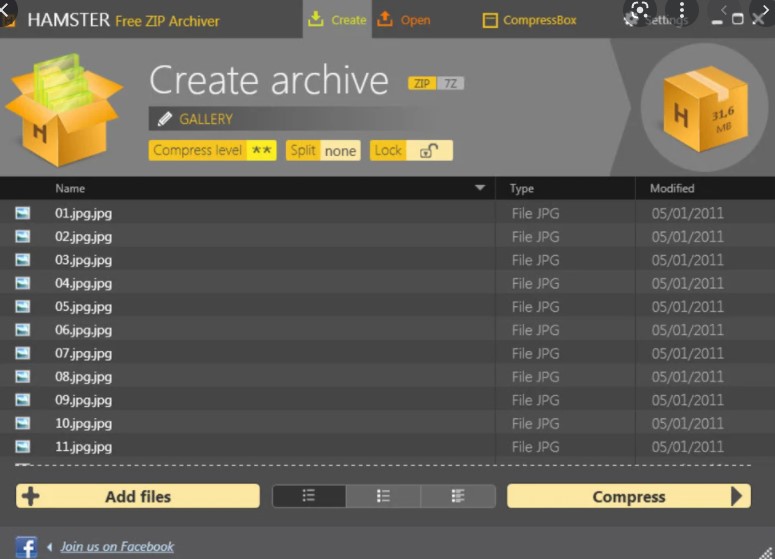This screenshot has height=559, width=775.
Task: Change the Compress level setting
Action: tap(212, 150)
